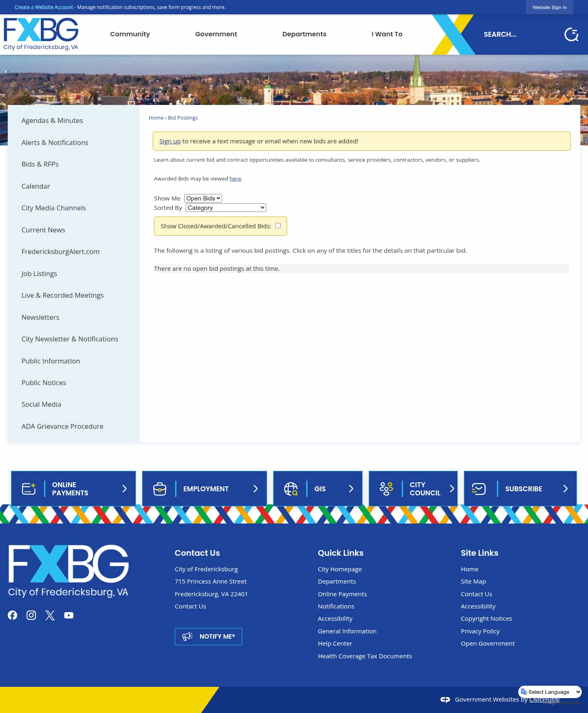Click the CivicPlus logo icon in footer
Image resolution: width=588 pixels, height=713 pixels.
[x=445, y=700]
